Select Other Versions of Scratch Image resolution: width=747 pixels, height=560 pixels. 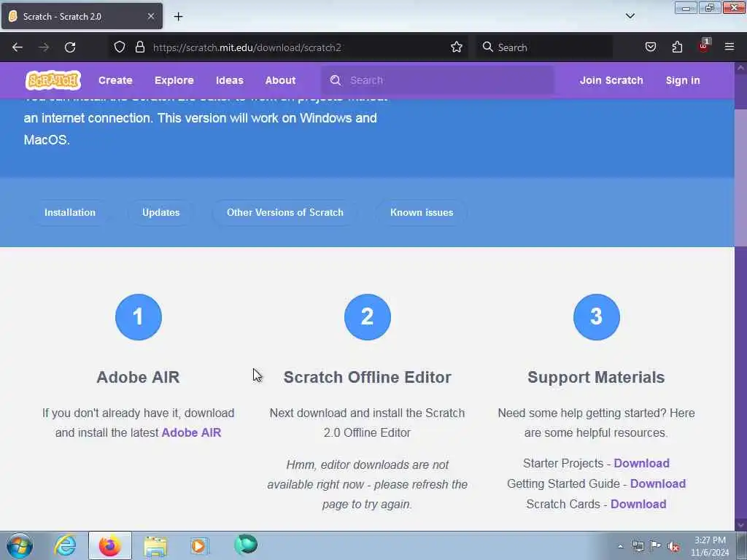click(x=285, y=212)
